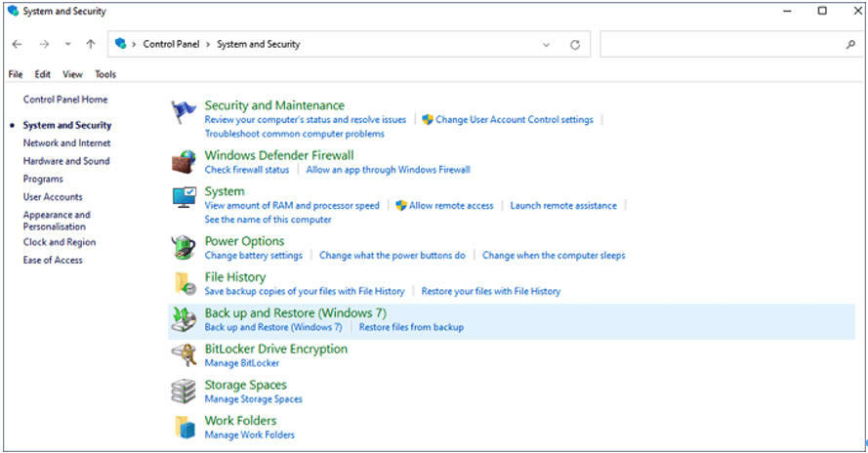Open the recent locations dropdown arrow

[x=67, y=44]
